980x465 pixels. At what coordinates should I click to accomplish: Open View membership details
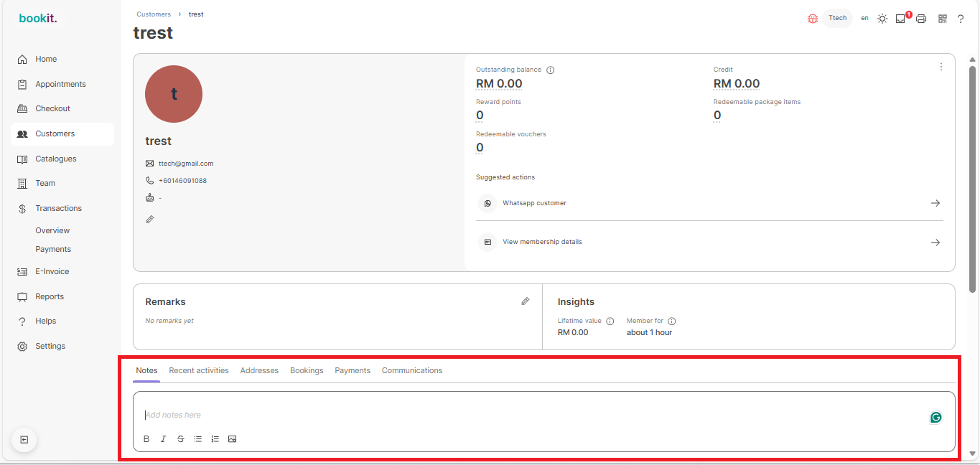point(709,242)
